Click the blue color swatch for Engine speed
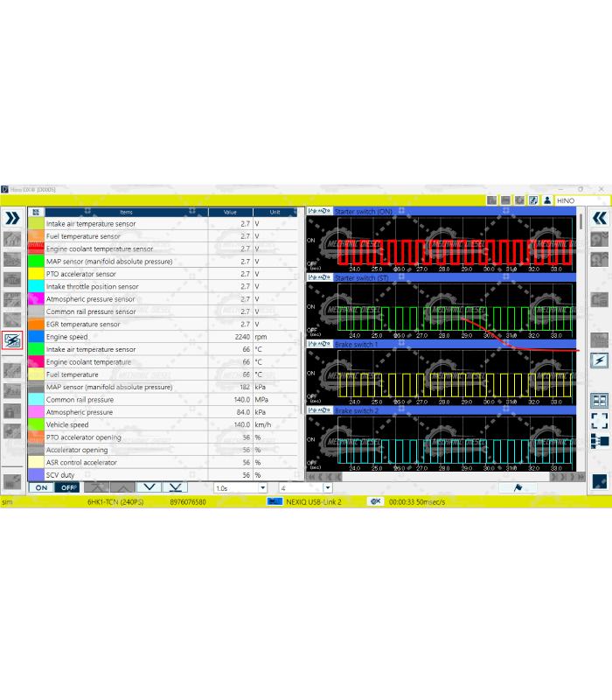 [x=36, y=337]
